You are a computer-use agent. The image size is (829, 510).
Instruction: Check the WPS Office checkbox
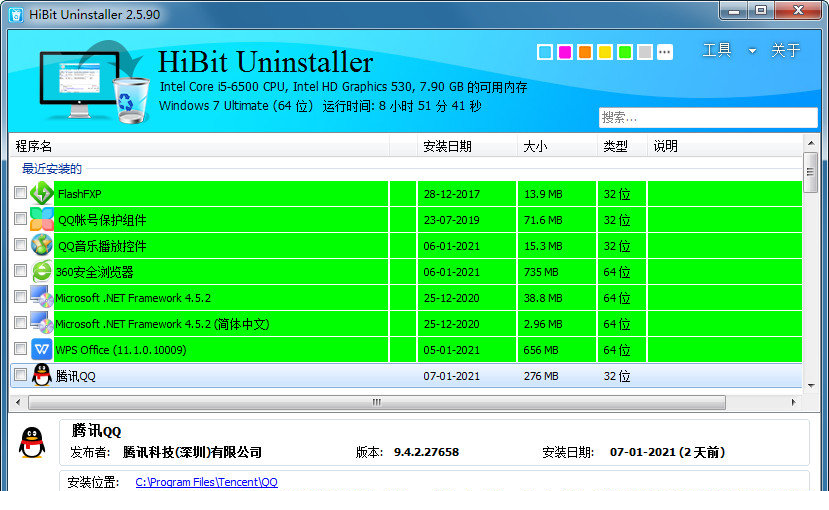20,348
